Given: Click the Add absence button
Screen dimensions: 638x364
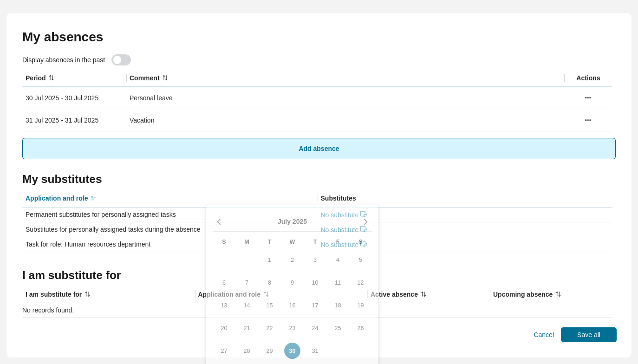Looking at the screenshot, I should click(x=319, y=149).
